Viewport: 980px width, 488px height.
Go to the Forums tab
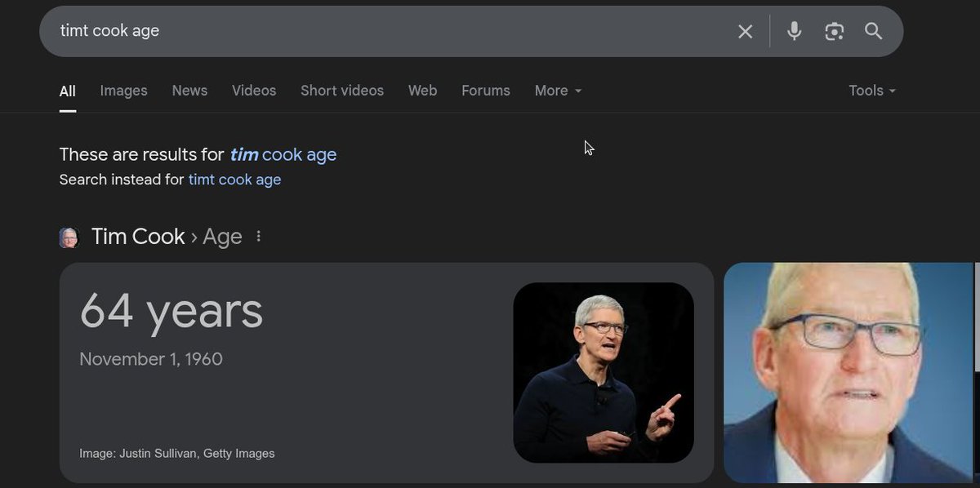(x=486, y=91)
